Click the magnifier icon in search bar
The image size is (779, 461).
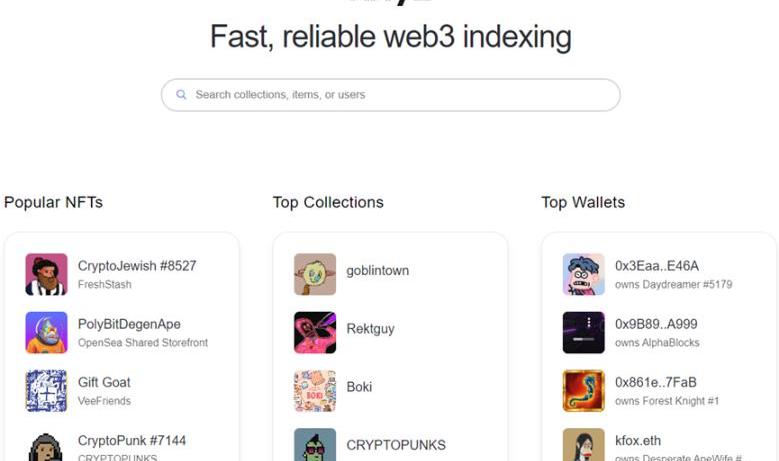(x=181, y=94)
